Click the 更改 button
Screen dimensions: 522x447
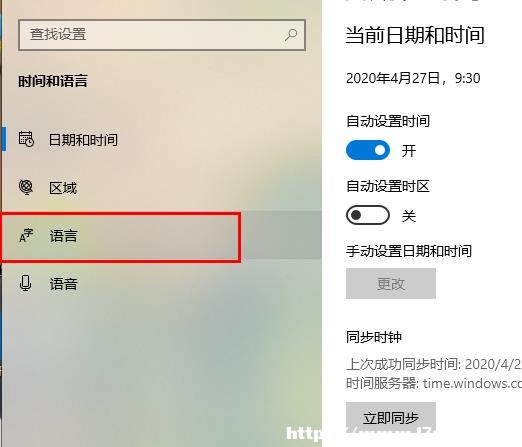pyautogui.click(x=391, y=284)
